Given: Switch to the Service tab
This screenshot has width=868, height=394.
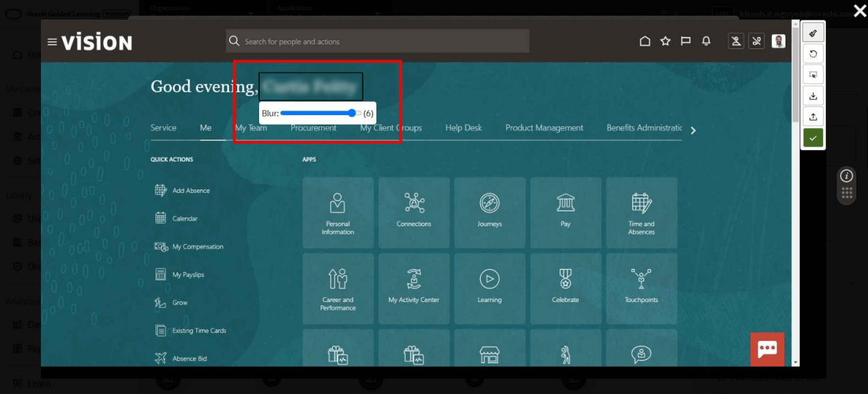Looking at the screenshot, I should [164, 127].
